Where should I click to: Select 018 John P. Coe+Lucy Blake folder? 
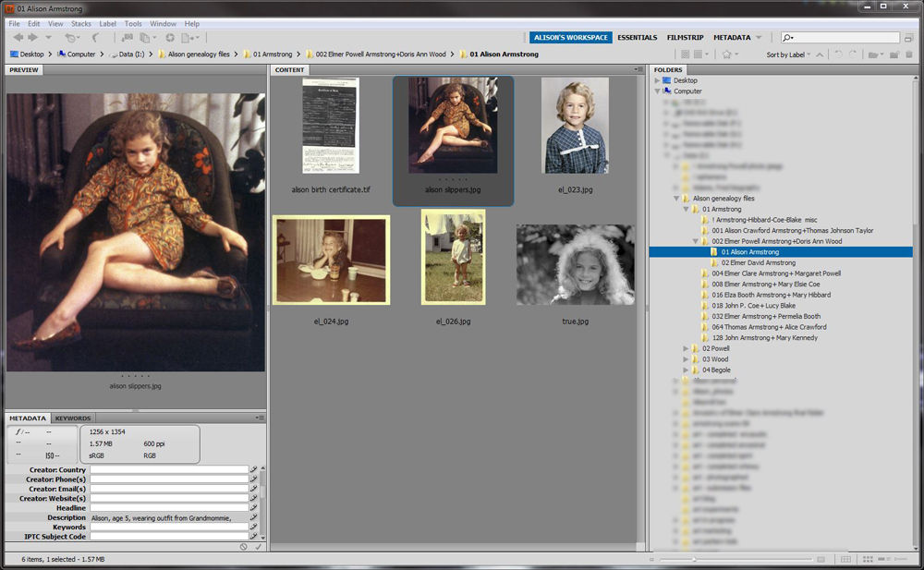pyautogui.click(x=753, y=306)
